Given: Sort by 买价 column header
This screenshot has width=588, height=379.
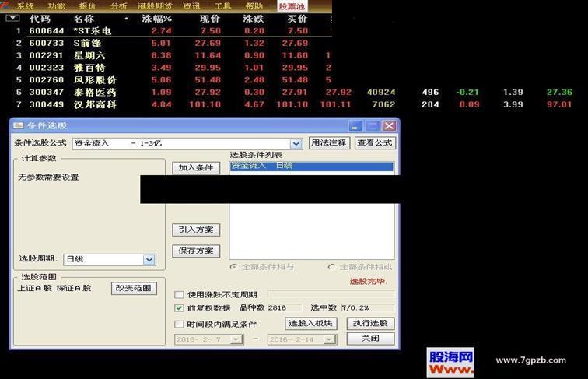Looking at the screenshot, I should pyautogui.click(x=297, y=19).
